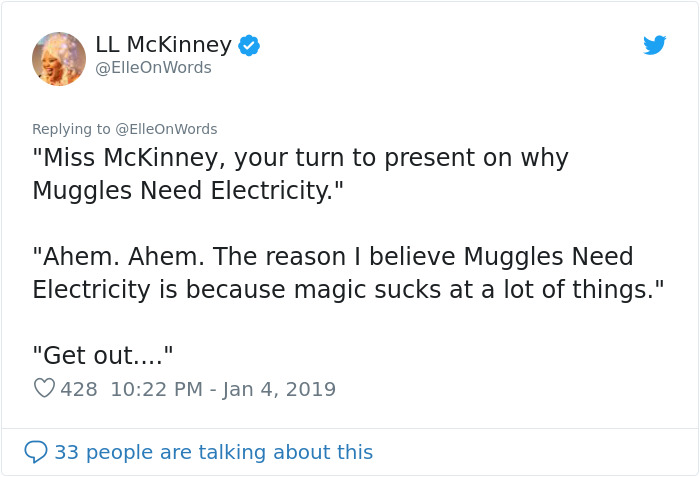Click the "Get out...." line
Image resolution: width=700 pixels, height=477 pixels.
[x=103, y=354]
